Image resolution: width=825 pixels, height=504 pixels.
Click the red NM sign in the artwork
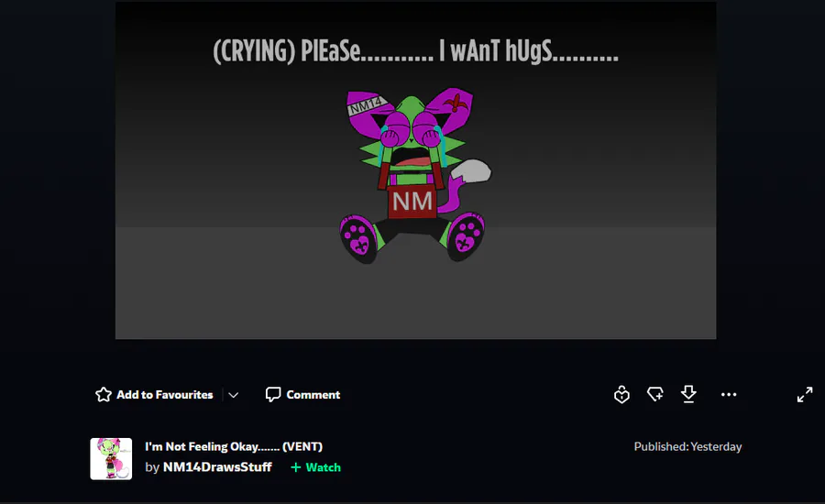coord(412,201)
